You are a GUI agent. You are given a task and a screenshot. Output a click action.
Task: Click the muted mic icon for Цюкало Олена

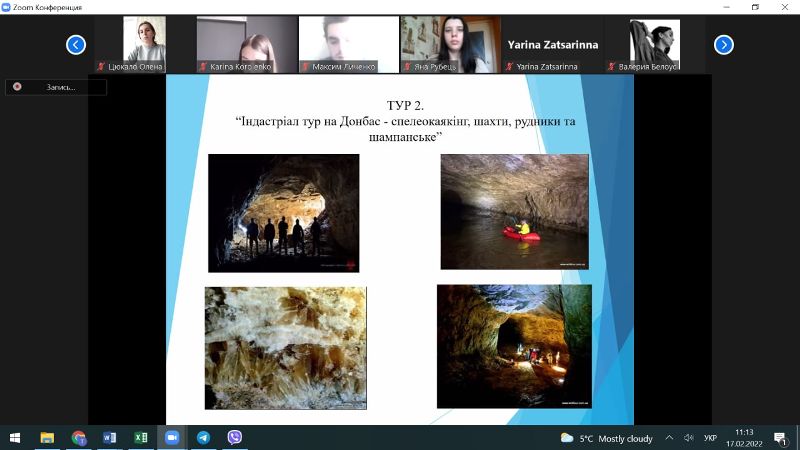[101, 66]
